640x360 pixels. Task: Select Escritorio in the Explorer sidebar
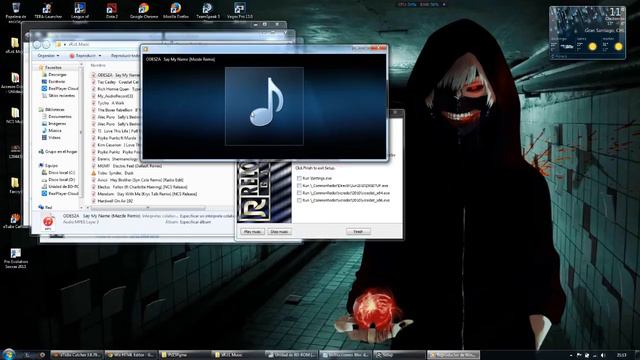[x=56, y=82]
